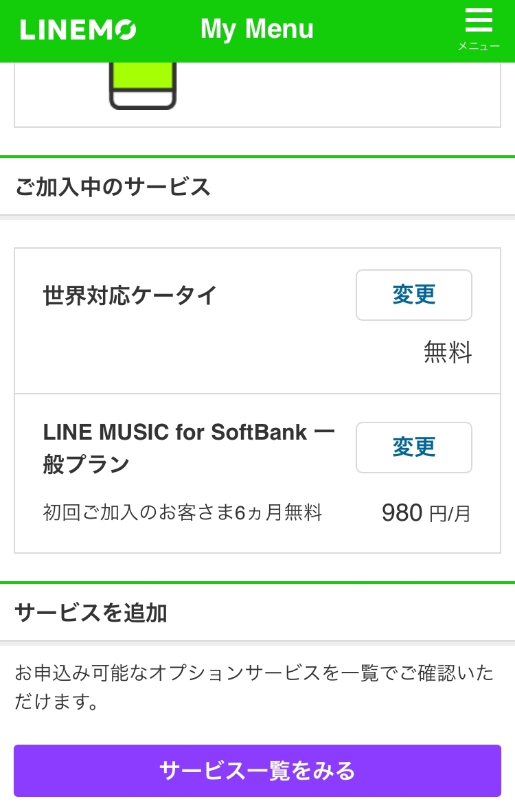The image size is (515, 812).
Task: Open the hamburger menu icon
Action: point(479,21)
